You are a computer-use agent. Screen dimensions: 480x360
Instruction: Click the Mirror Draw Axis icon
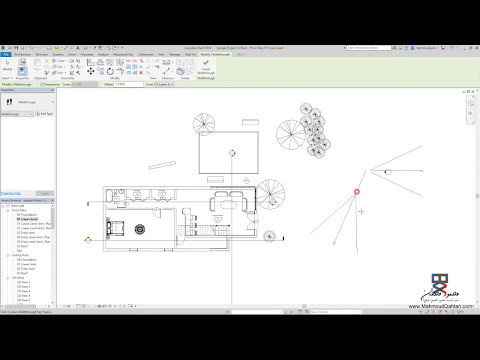120,62
